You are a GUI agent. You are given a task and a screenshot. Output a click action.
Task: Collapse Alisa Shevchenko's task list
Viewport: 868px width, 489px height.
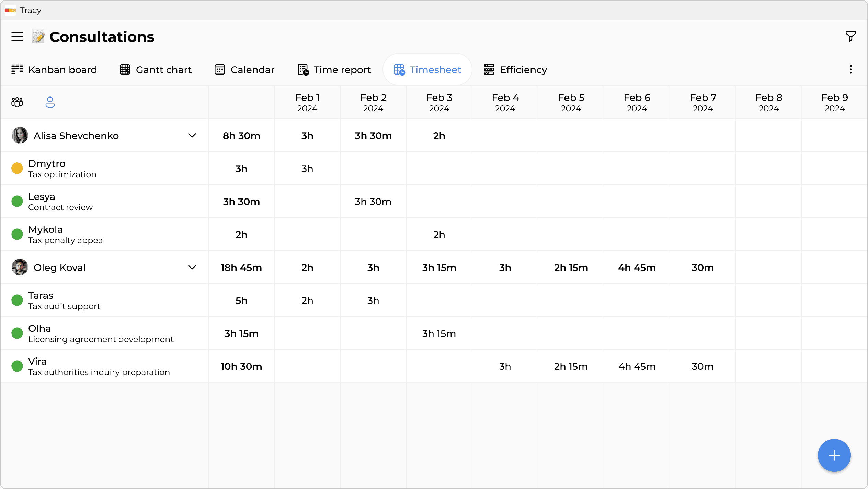192,135
